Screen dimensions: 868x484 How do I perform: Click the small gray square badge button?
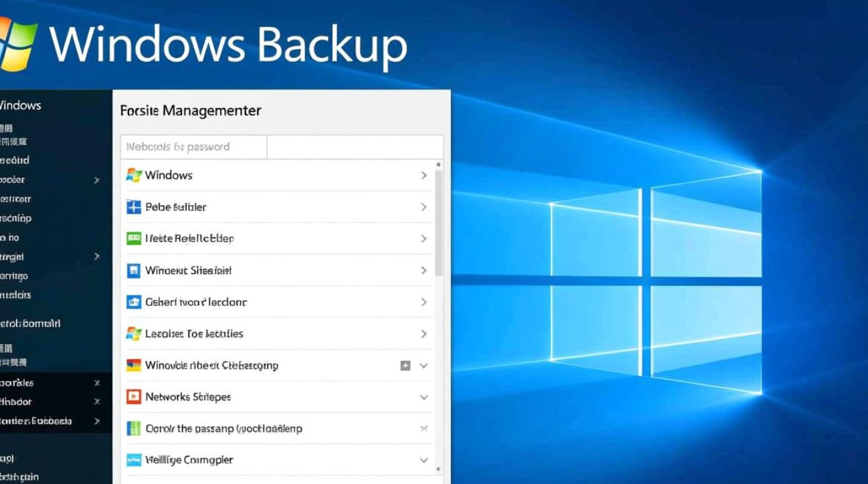coord(405,365)
